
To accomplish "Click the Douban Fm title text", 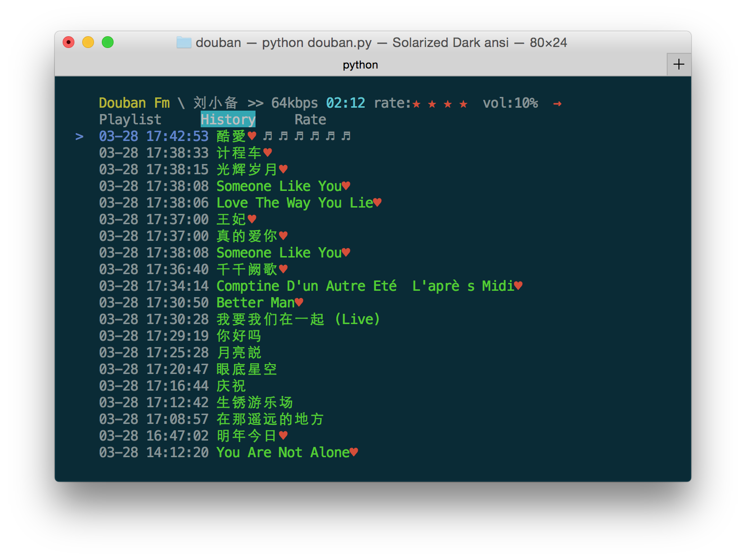I will pos(134,103).
